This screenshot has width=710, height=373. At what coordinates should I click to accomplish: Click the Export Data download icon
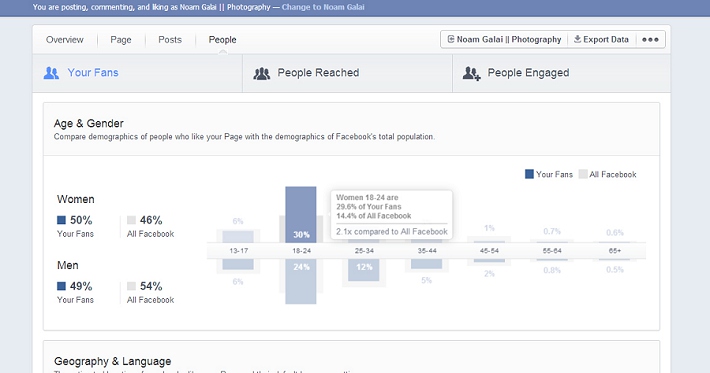coord(577,39)
